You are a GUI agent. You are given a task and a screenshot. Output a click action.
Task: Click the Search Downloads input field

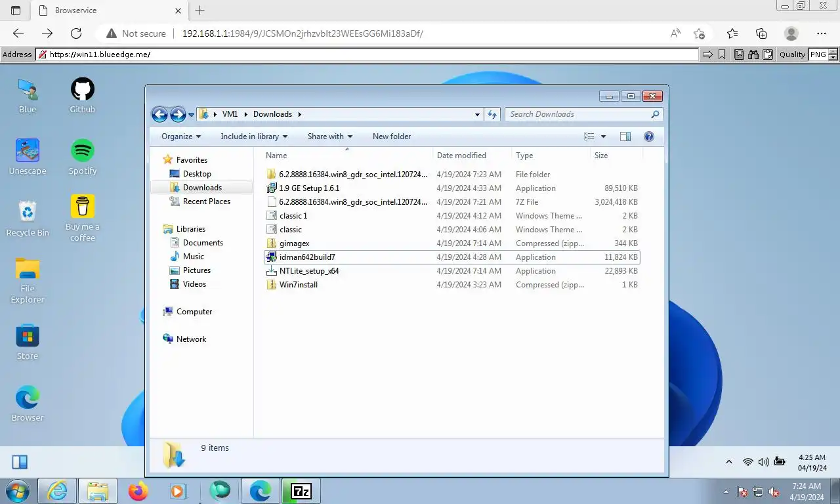579,114
